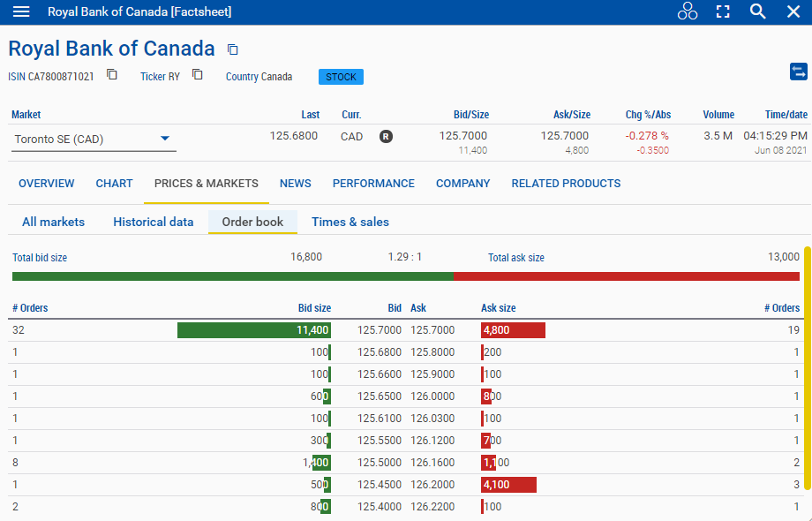Click the 19 ask orders count

pos(793,330)
